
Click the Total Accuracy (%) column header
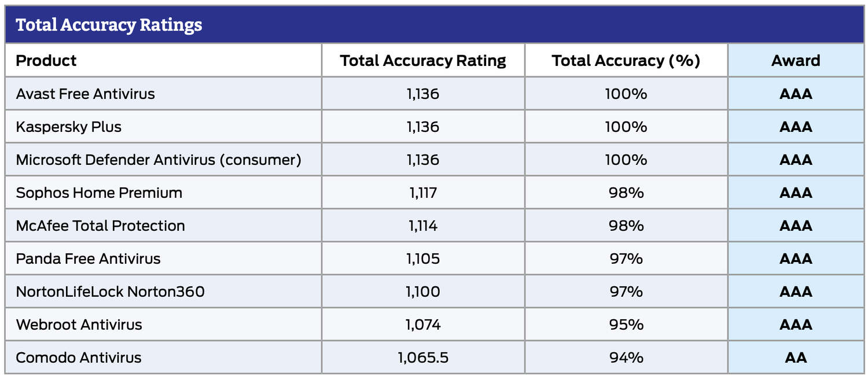[626, 61]
